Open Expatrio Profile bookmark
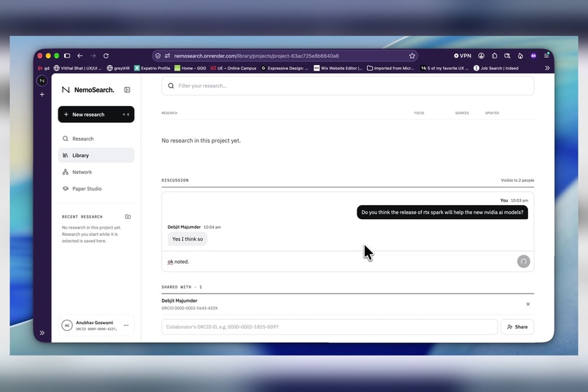 152,68
